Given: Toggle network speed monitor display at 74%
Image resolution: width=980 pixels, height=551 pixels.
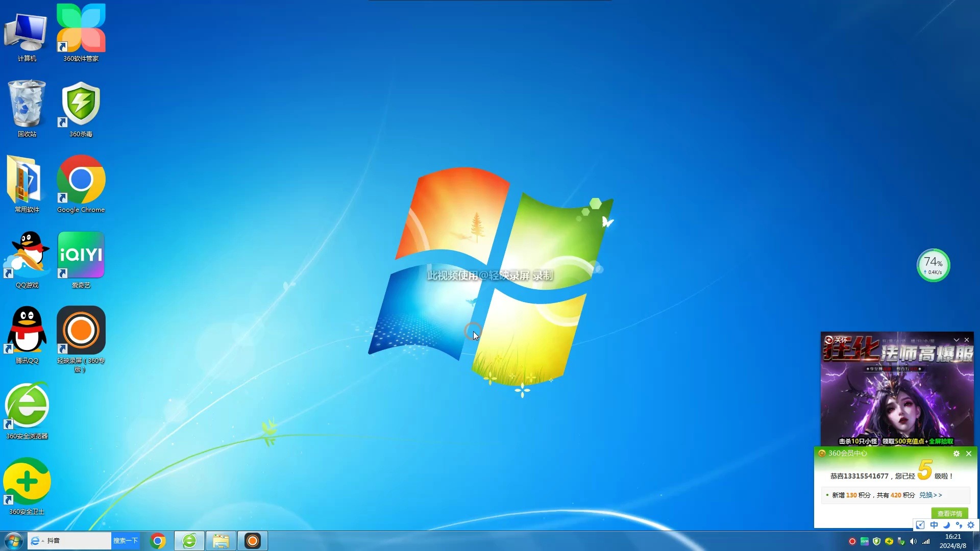Looking at the screenshot, I should pyautogui.click(x=933, y=265).
